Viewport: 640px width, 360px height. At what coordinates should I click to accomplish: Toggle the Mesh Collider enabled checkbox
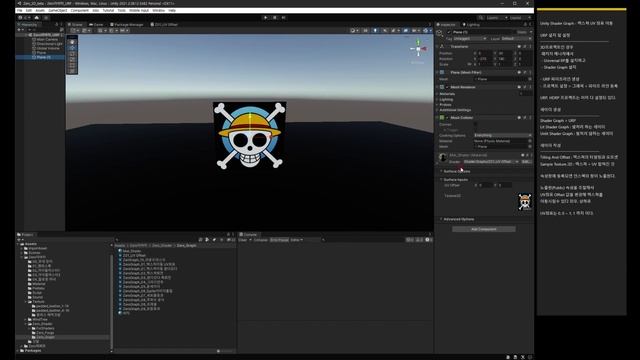[x=447, y=118]
